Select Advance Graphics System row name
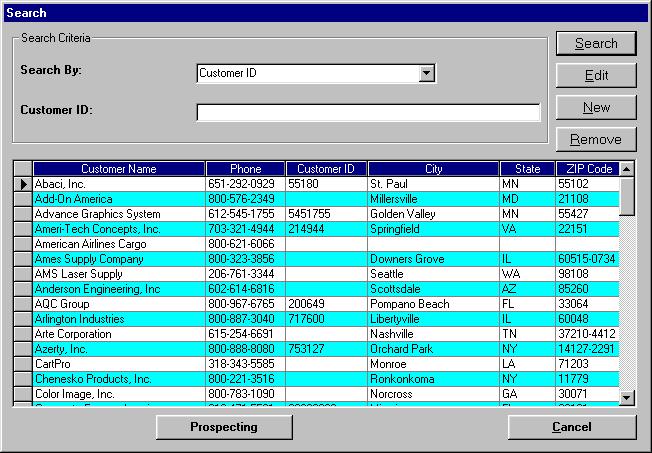The width and height of the screenshot is (652, 453). (119, 214)
